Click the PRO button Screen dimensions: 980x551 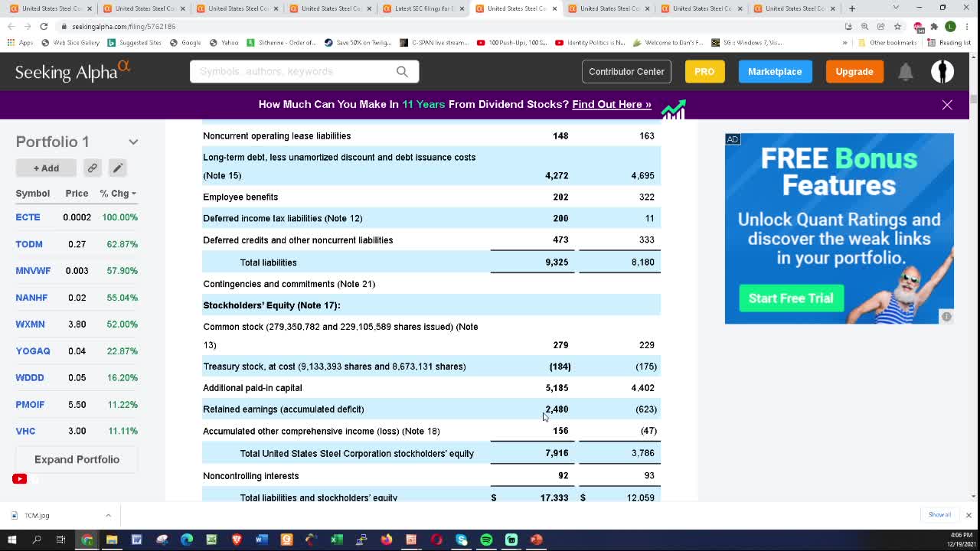[x=704, y=71]
